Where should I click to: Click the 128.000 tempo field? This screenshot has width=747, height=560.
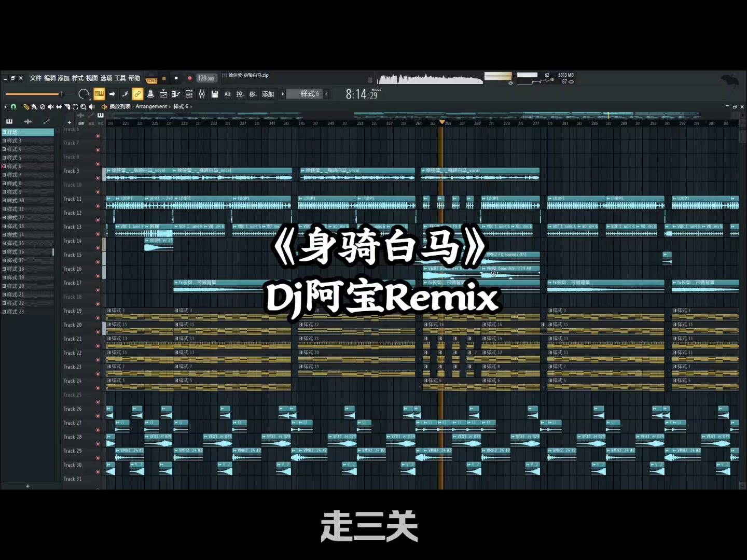pyautogui.click(x=206, y=78)
